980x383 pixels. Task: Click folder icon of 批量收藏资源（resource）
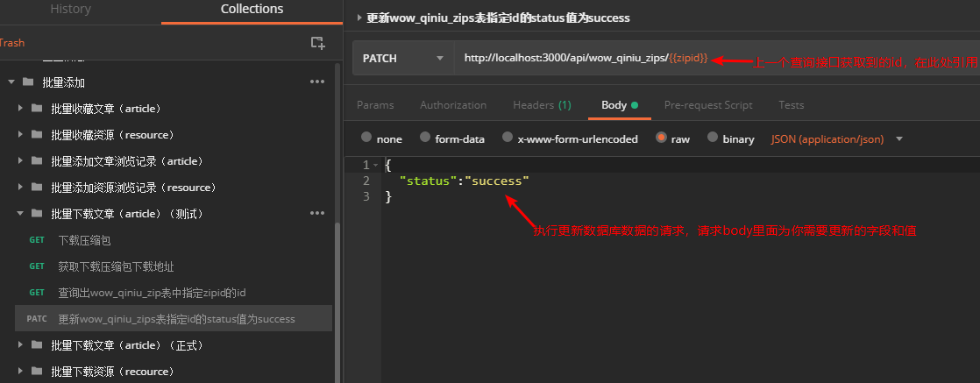pyautogui.click(x=37, y=134)
